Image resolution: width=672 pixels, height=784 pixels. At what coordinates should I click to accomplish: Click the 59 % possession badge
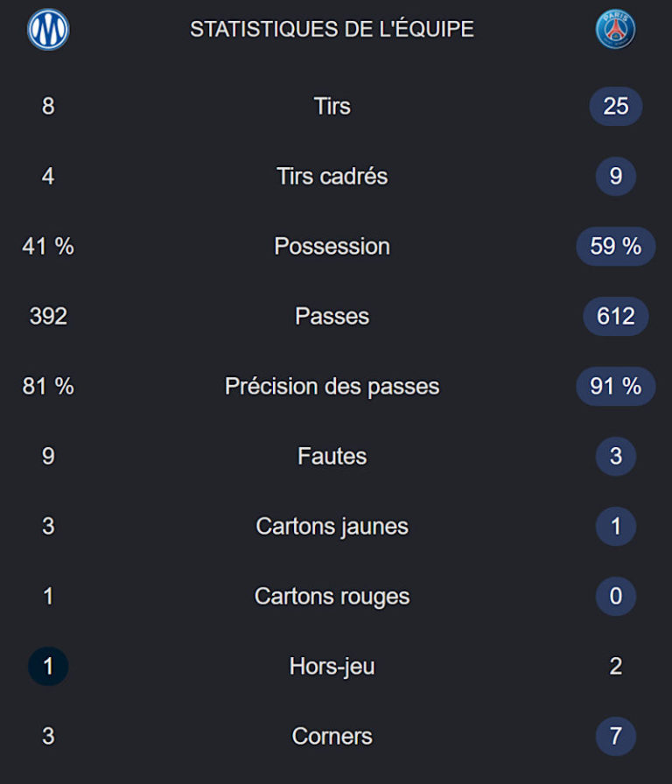[x=615, y=246]
